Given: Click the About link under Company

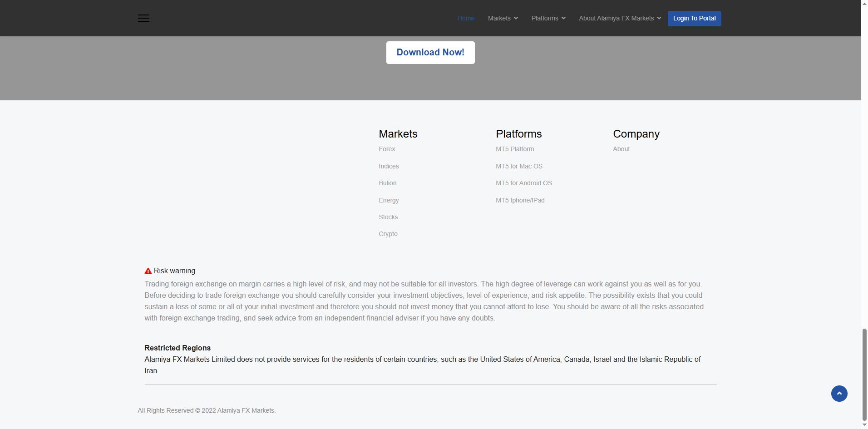Looking at the screenshot, I should click(621, 149).
